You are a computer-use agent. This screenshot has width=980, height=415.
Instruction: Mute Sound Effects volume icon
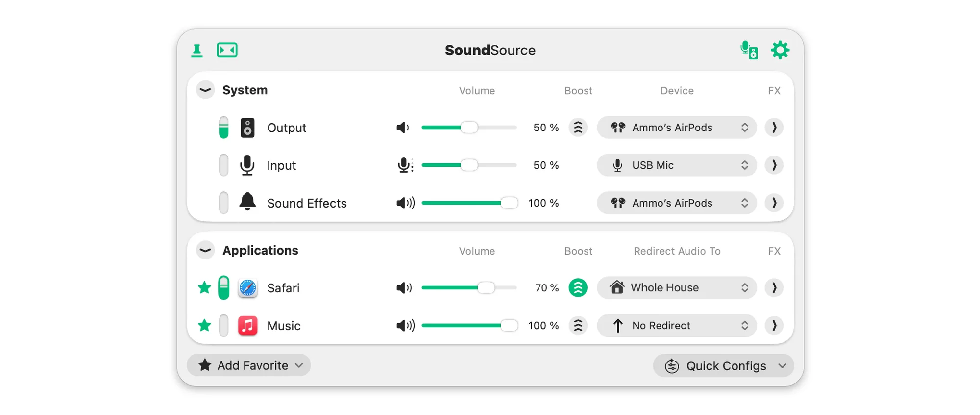405,203
